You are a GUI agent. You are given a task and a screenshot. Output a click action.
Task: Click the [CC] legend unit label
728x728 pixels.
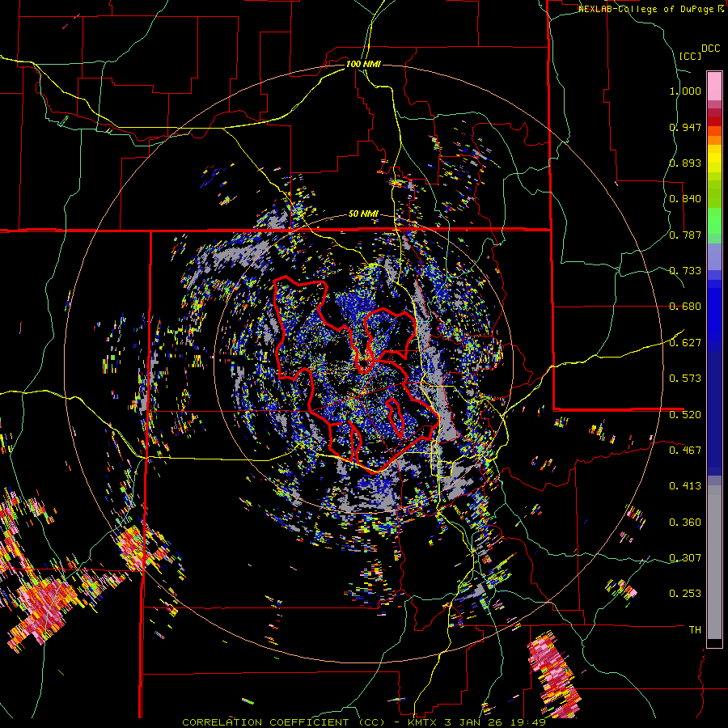690,56
